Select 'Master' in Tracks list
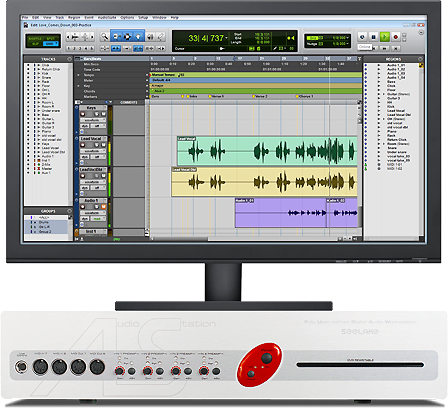Image resolution: width=448 pixels, height=408 pixels. pyautogui.click(x=47, y=169)
